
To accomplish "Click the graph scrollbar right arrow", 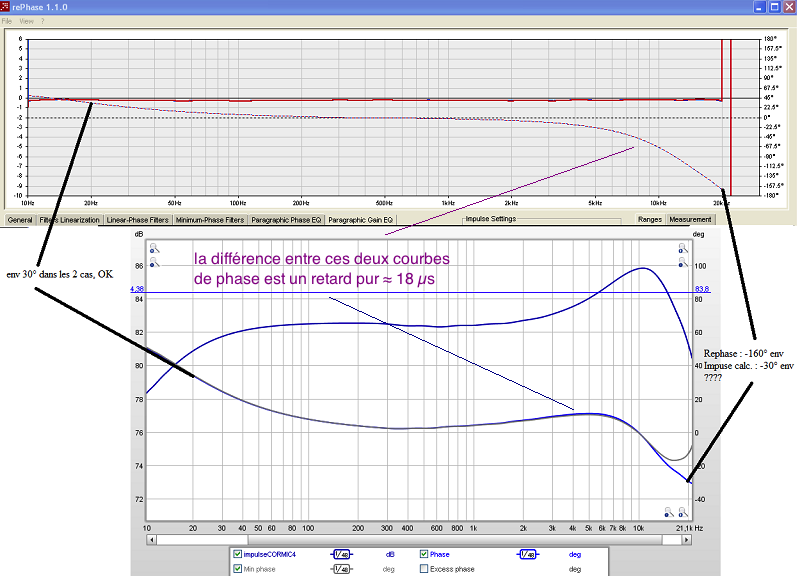I will 687,539.
